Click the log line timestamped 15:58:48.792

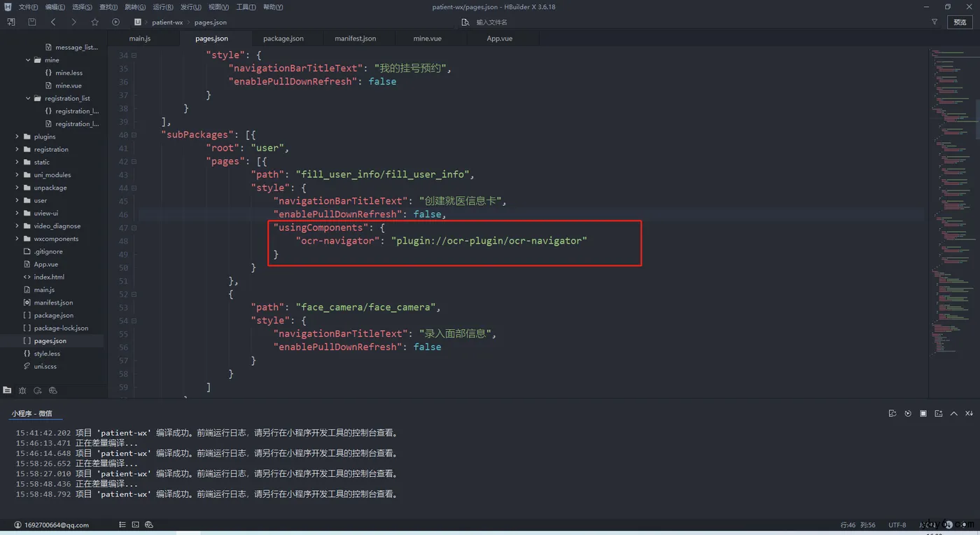pos(207,494)
